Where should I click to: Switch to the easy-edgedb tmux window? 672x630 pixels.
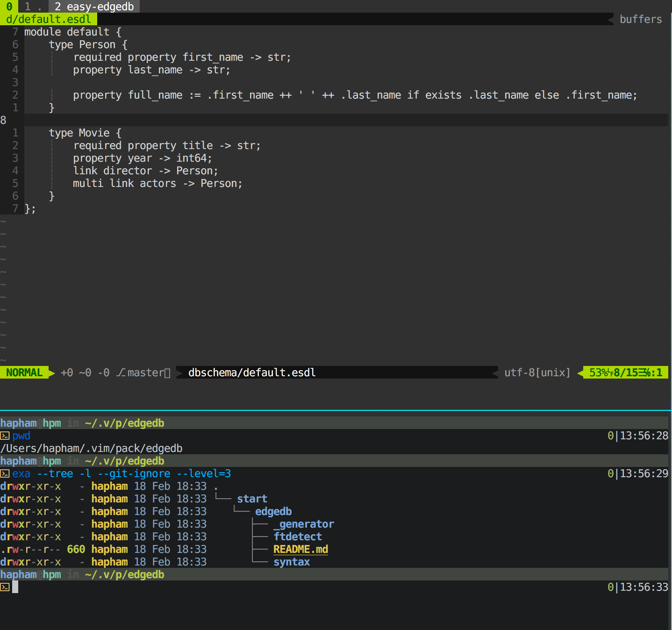coord(94,7)
